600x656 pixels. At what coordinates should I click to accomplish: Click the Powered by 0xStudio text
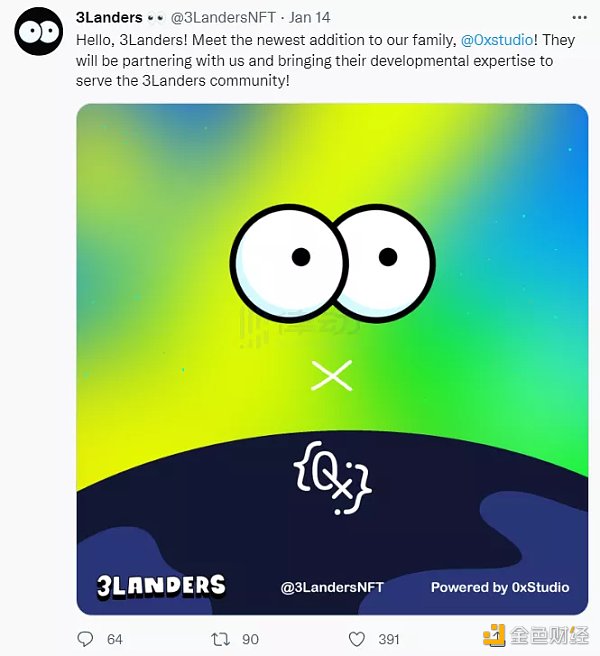[500, 587]
